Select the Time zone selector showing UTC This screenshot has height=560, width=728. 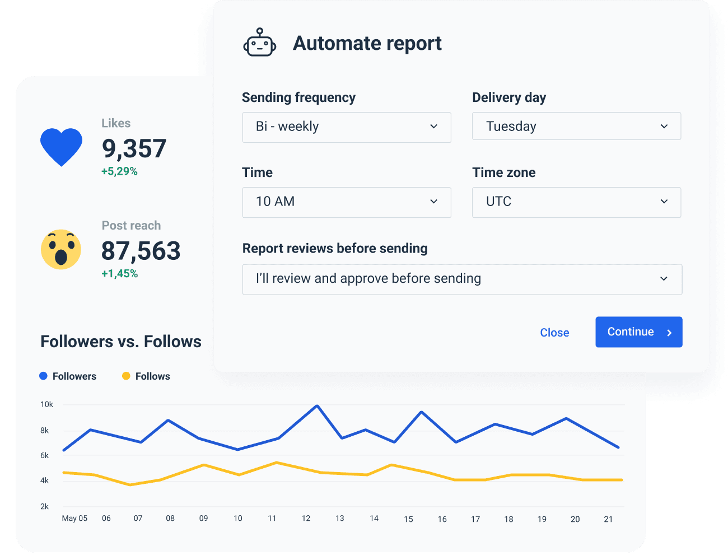(x=576, y=202)
